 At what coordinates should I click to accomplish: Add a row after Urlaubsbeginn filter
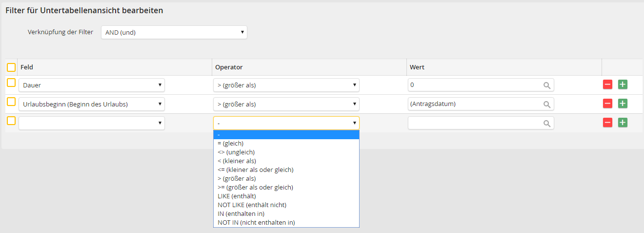click(623, 104)
